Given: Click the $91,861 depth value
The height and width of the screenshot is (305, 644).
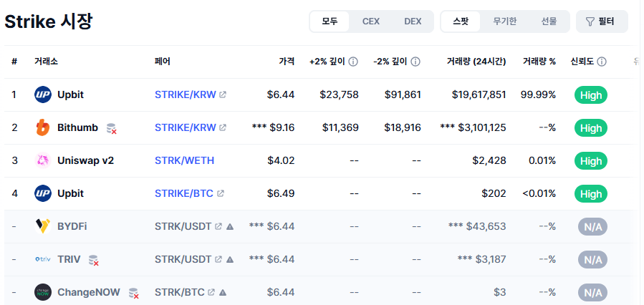Looking at the screenshot, I should (x=403, y=95).
